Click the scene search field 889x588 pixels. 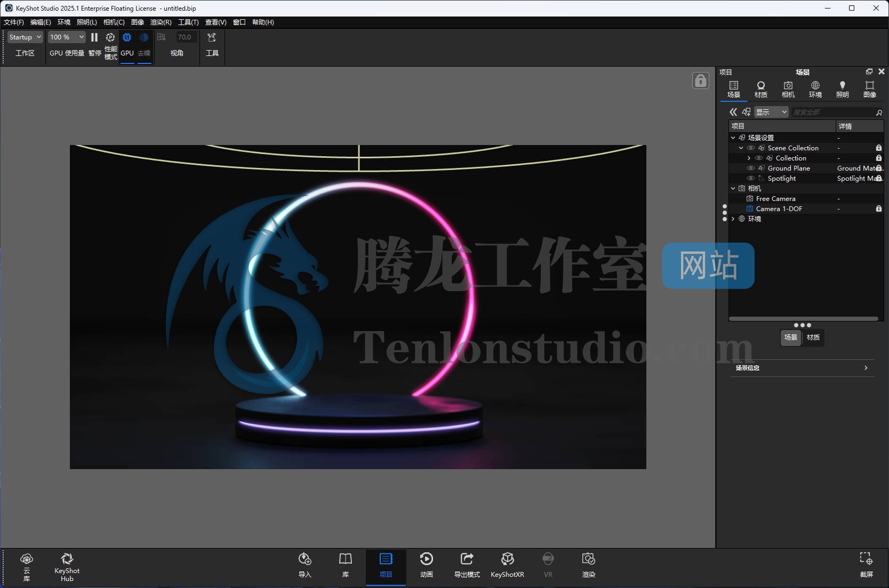click(x=833, y=112)
